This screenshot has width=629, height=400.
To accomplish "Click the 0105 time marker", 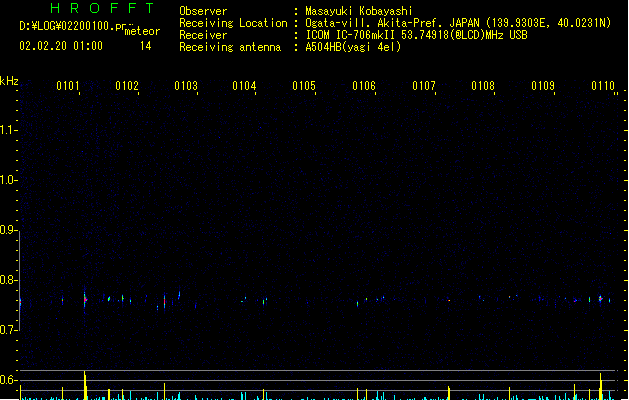I will (x=304, y=86).
